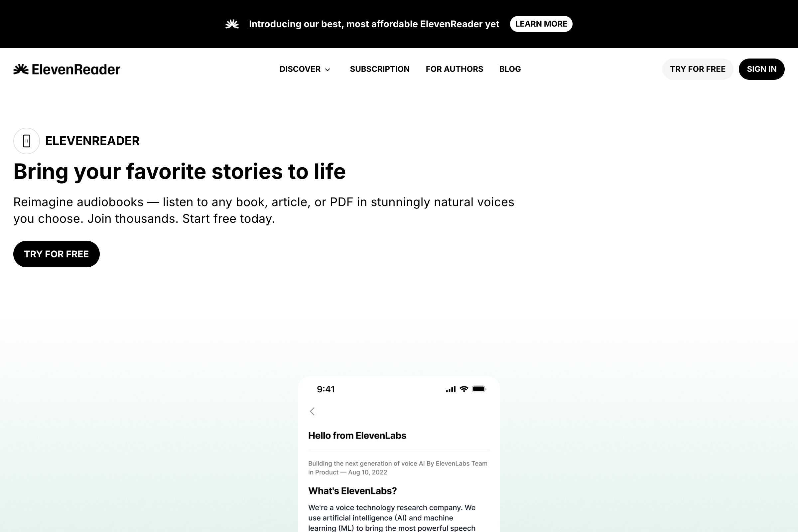Tap the back chevron in phone preview
Viewport: 798px width, 532px height.
312,411
